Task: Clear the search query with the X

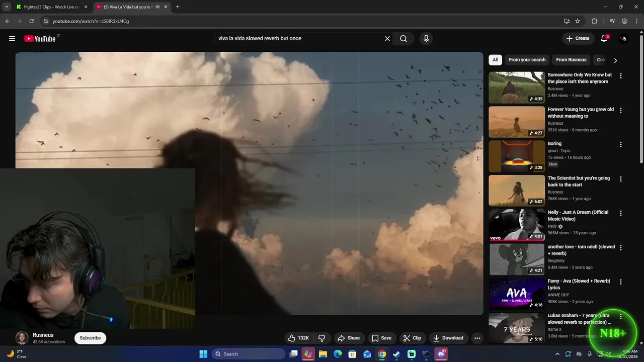Action: click(387, 39)
